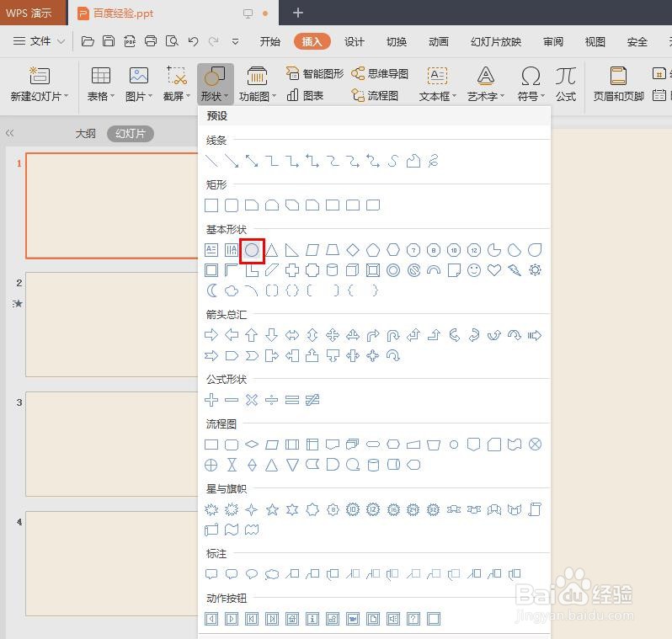
Task: Switch to the 切换 transitions tab
Action: point(397,41)
